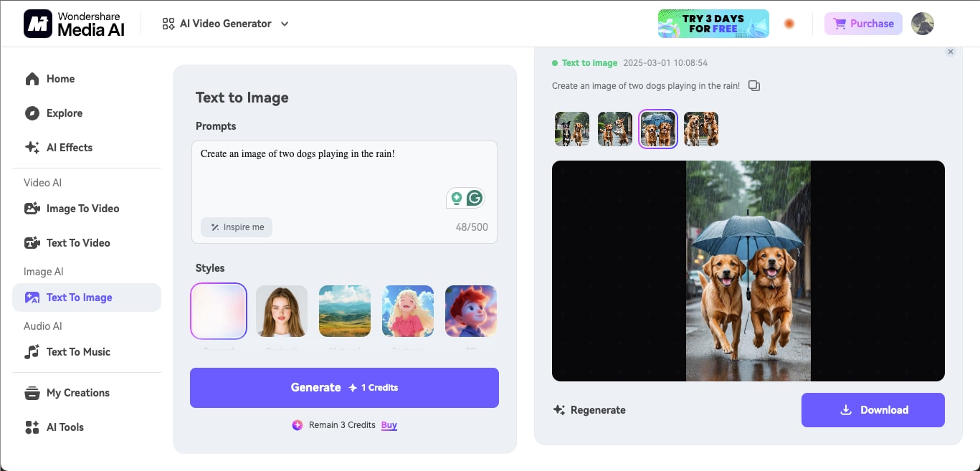
Task: Select the Portrait style
Action: [x=281, y=311]
